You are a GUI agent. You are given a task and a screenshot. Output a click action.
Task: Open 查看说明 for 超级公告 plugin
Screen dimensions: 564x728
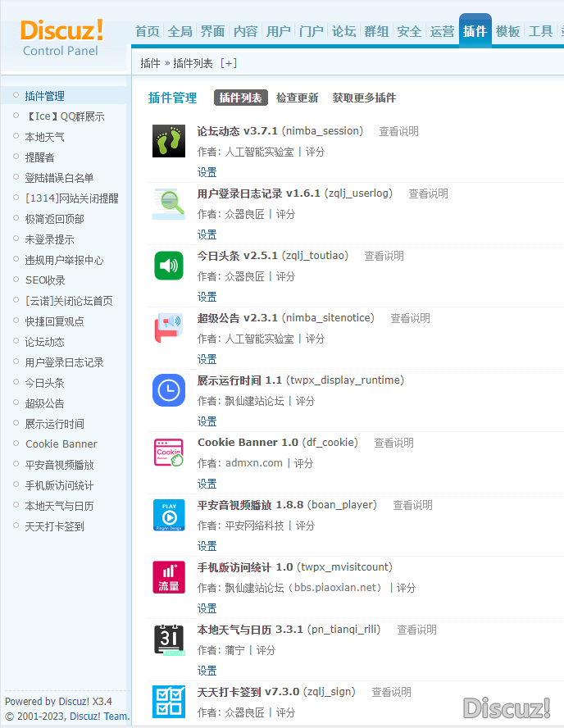point(410,318)
